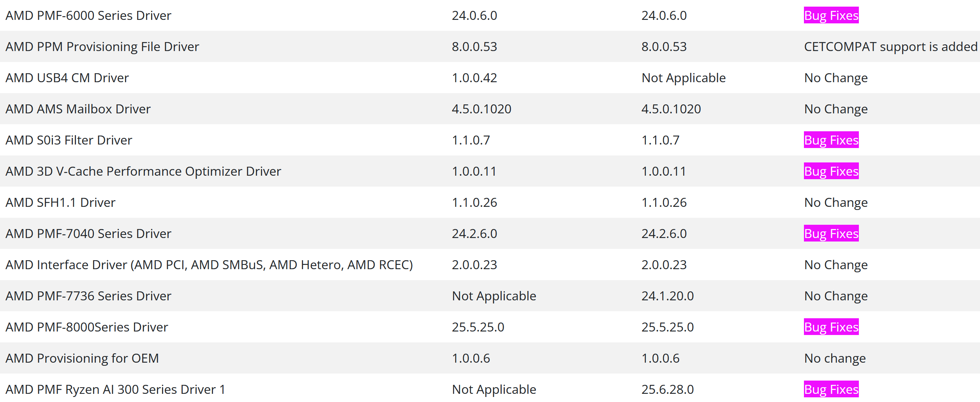This screenshot has width=980, height=402.
Task: Click version 25.6.28.0 for Ryzen AI 300
Action: point(668,390)
